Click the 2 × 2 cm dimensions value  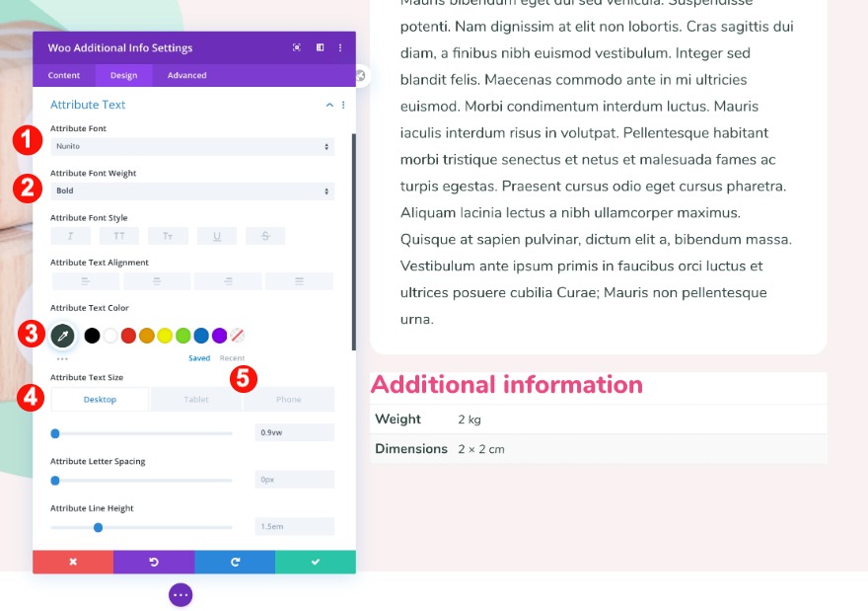pos(481,449)
